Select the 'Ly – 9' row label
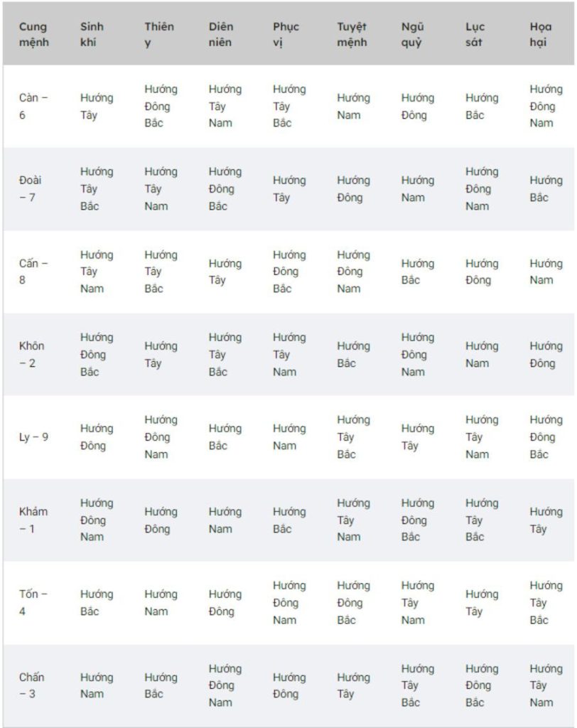 click(x=33, y=437)
